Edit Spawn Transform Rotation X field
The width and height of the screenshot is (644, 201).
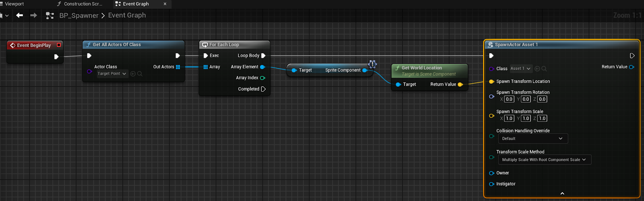click(509, 99)
